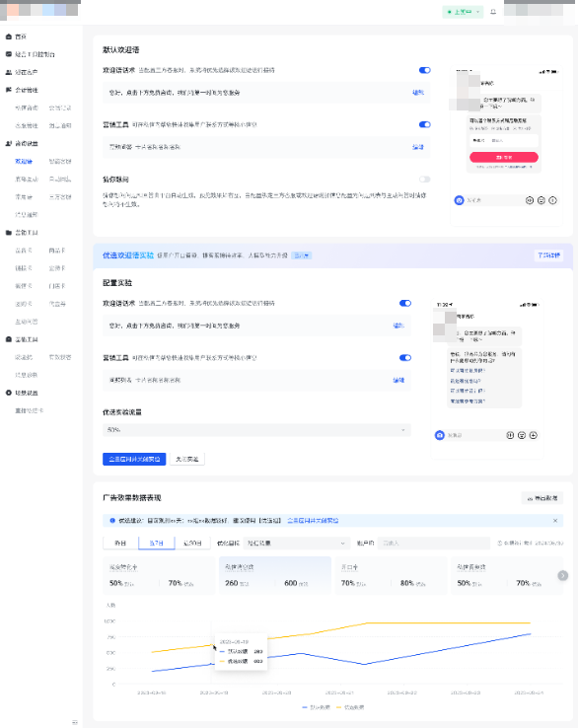Click rightmost input icon in default welcome preview
The height and width of the screenshot is (728, 578).
[x=552, y=200]
